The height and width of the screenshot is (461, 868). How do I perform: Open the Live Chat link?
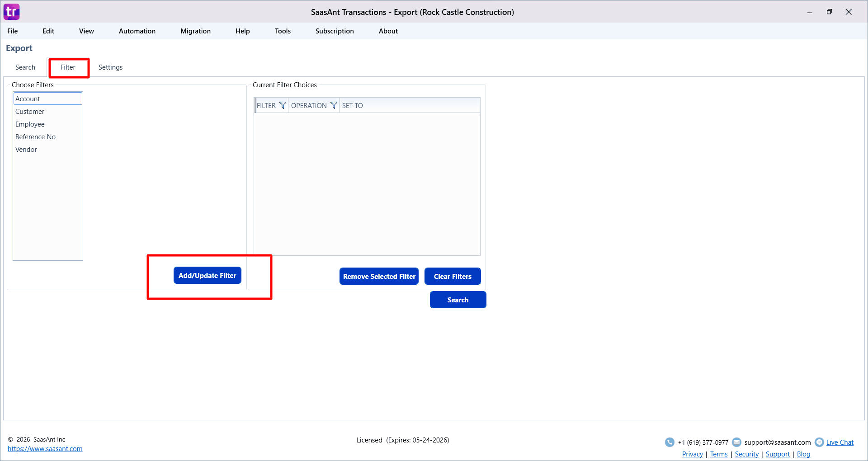[x=840, y=442]
